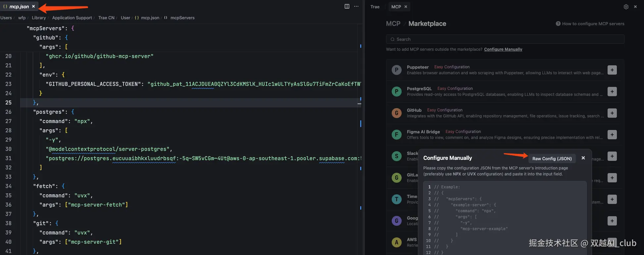This screenshot has height=255, width=644.
Task: Click the "mcp-server-fetch" argument
Action: pos(96,205)
